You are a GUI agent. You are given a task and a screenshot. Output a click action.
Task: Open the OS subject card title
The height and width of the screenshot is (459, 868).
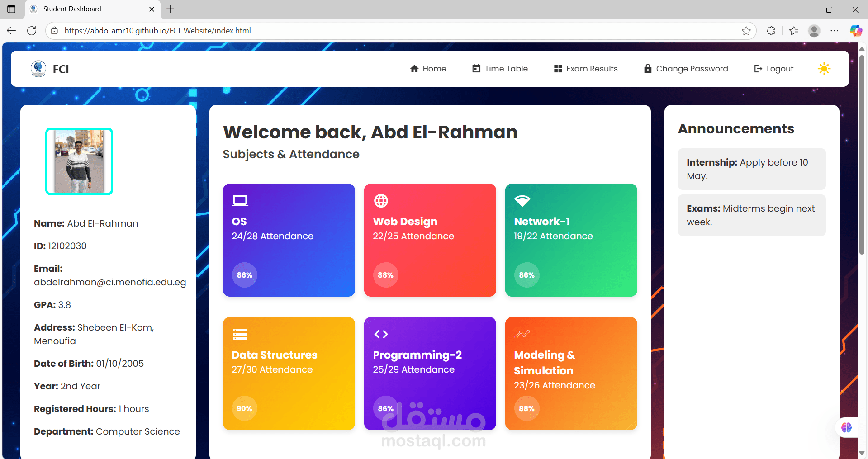239,222
